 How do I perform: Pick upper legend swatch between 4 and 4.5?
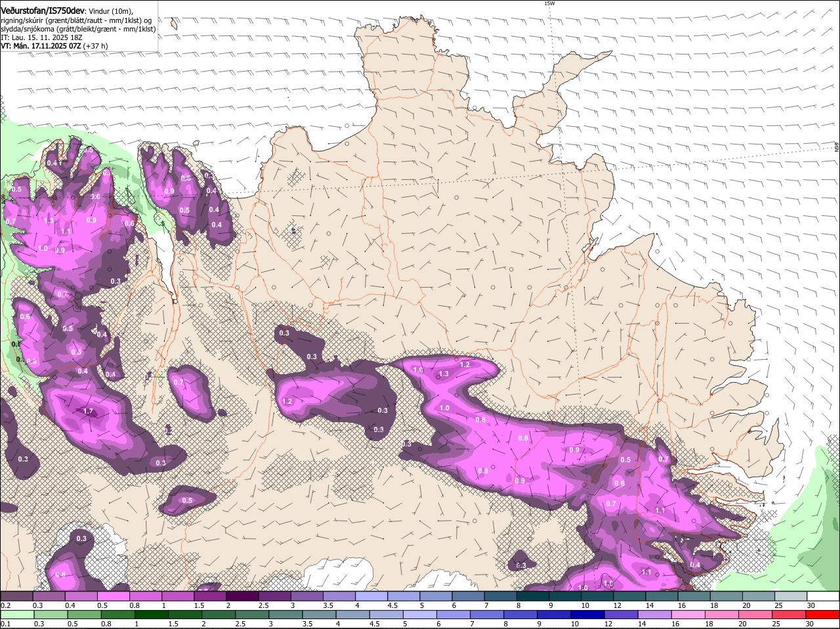coord(372,596)
